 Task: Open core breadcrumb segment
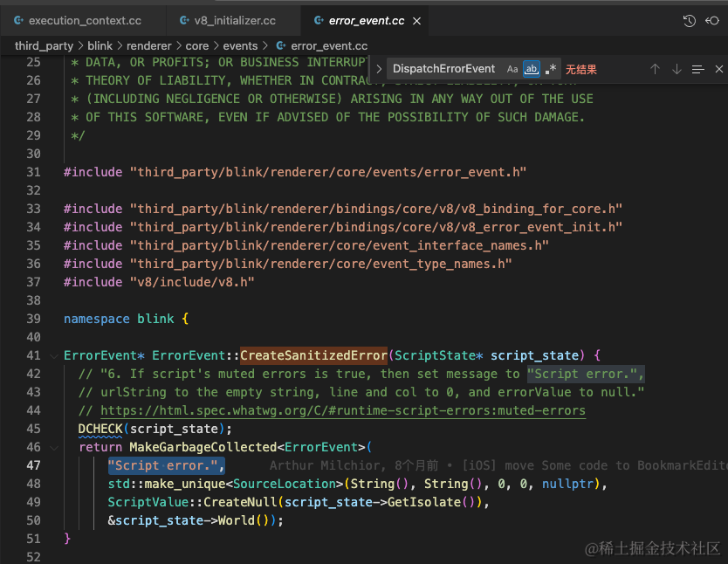(197, 46)
